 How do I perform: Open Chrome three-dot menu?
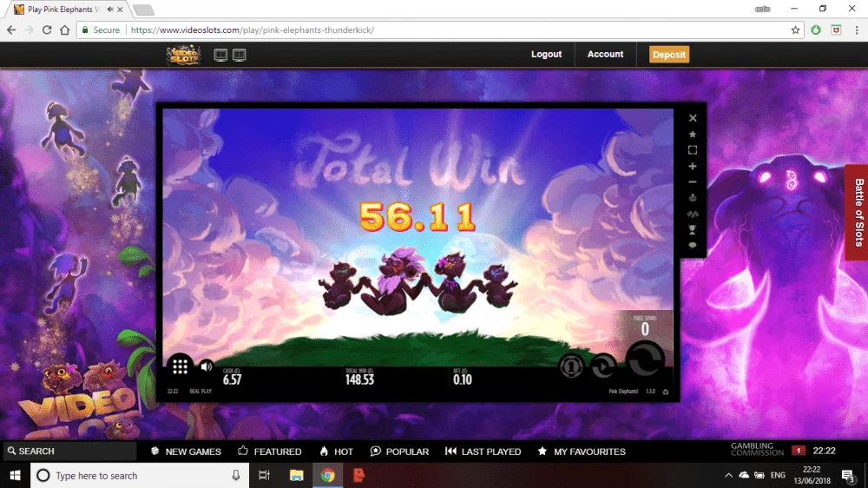(857, 30)
